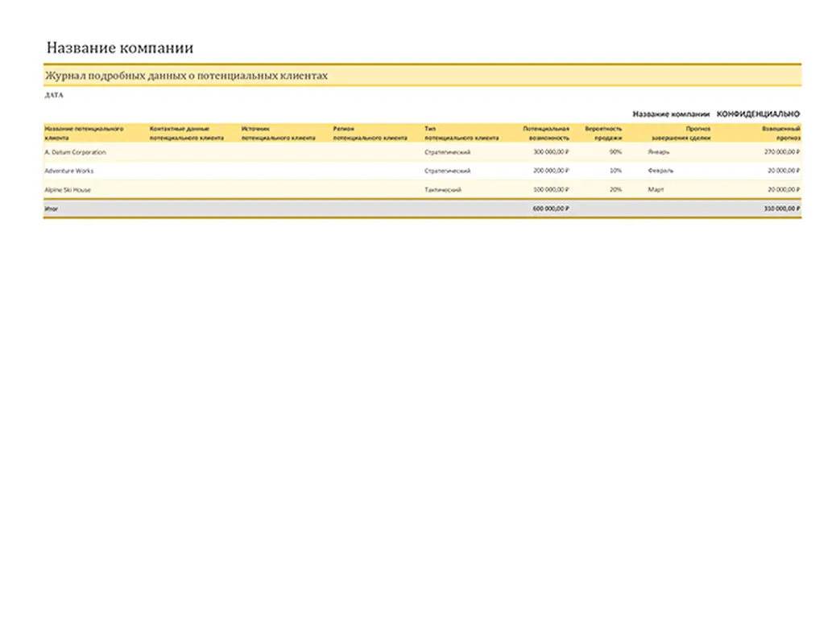
Task: Click the 'Название потенциального клиента' column header
Action: pyautogui.click(x=84, y=133)
